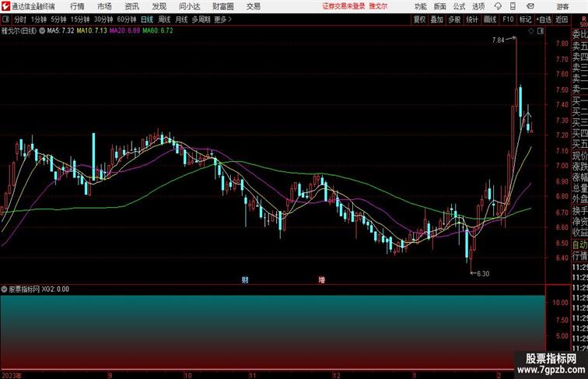This screenshot has width=588, height=379.
Task: Select the 月线 monthly chart tab
Action: pyautogui.click(x=181, y=19)
